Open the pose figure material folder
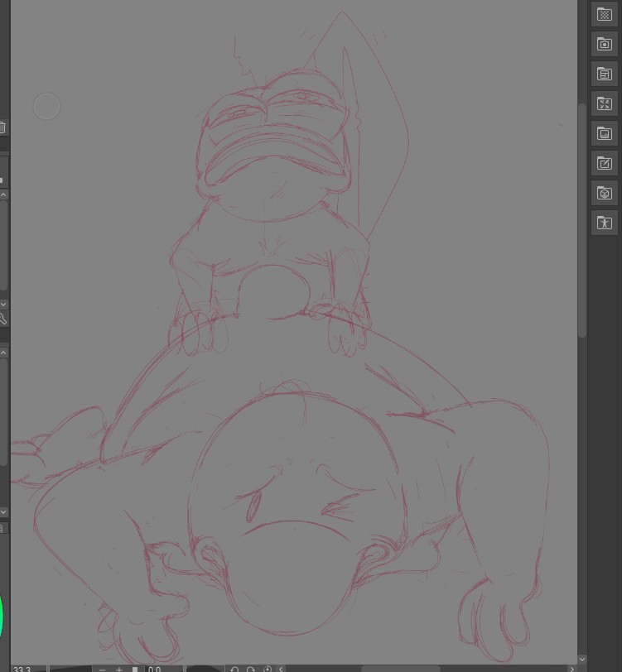Screen dimensions: 622x672 tap(605, 223)
